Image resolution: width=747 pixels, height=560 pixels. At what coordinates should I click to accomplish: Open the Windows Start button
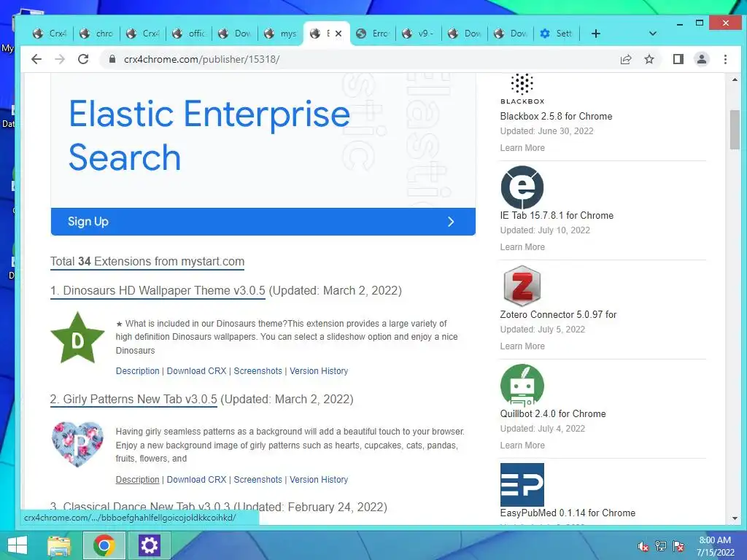(18, 545)
